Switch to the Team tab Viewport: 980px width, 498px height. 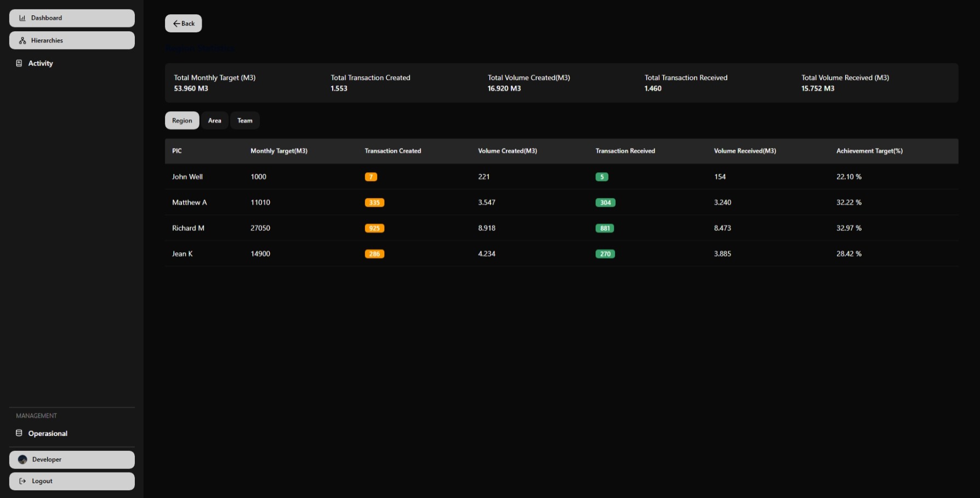click(244, 121)
